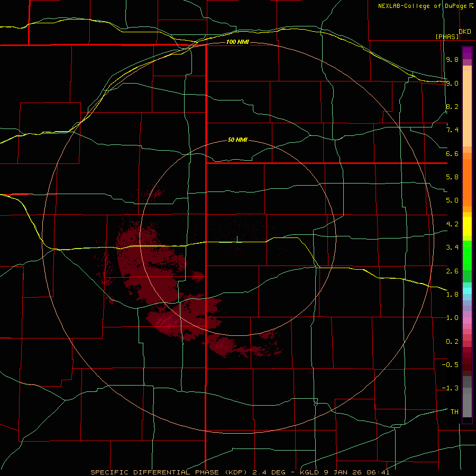Click the purple swatch atop the color bar
The image size is (476, 476).
(467, 53)
